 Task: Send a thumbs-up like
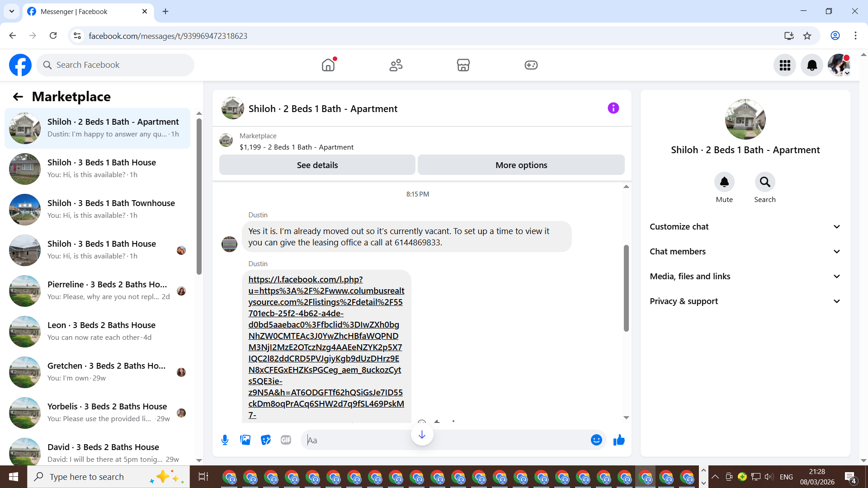[x=619, y=440]
